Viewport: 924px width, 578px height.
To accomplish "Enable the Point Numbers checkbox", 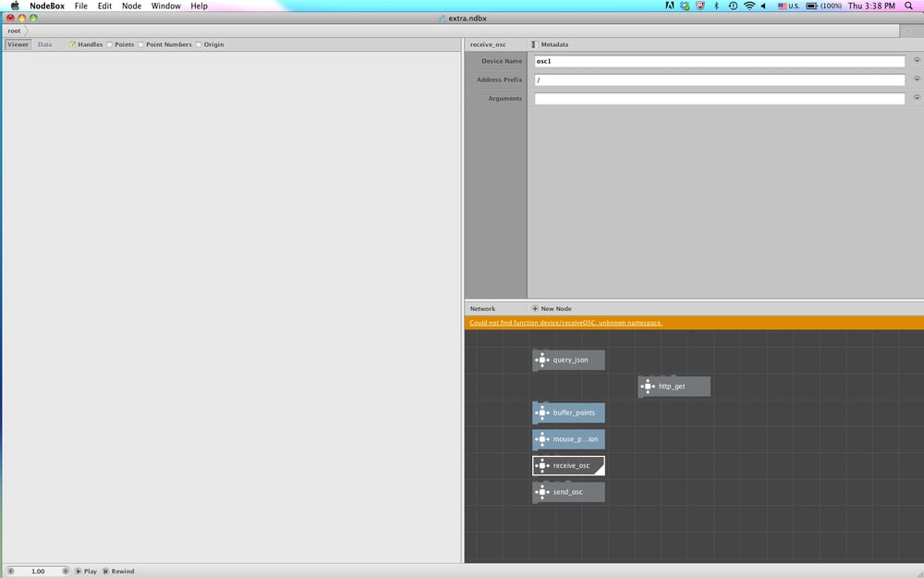I will pyautogui.click(x=140, y=44).
